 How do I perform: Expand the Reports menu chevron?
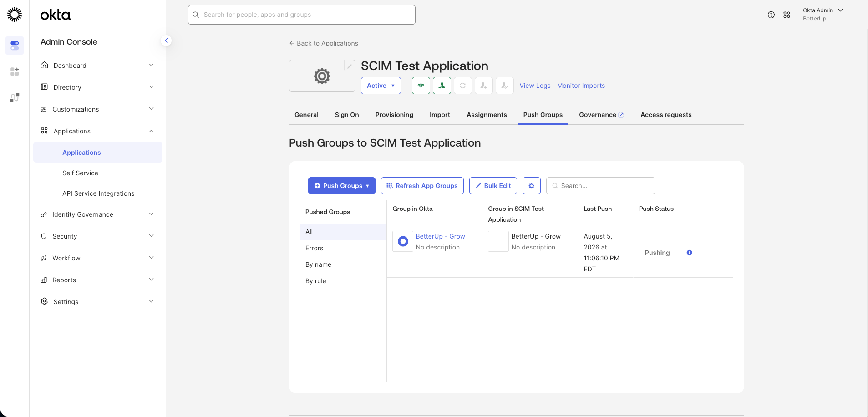tap(152, 280)
